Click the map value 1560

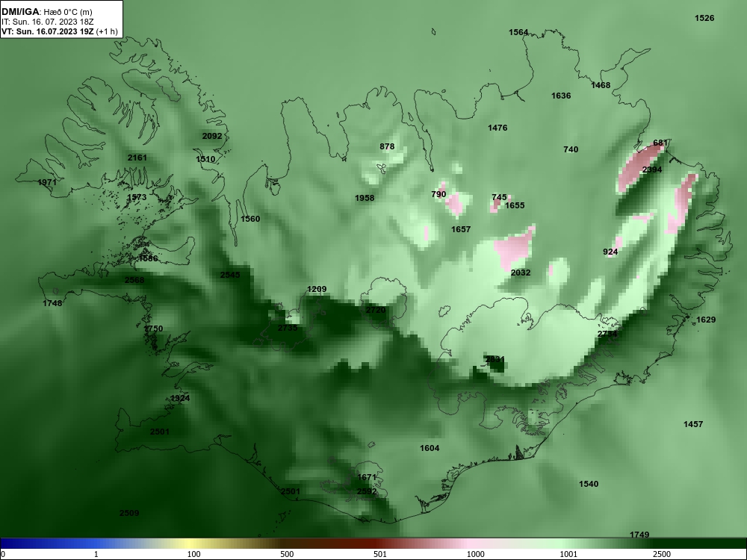(x=250, y=219)
